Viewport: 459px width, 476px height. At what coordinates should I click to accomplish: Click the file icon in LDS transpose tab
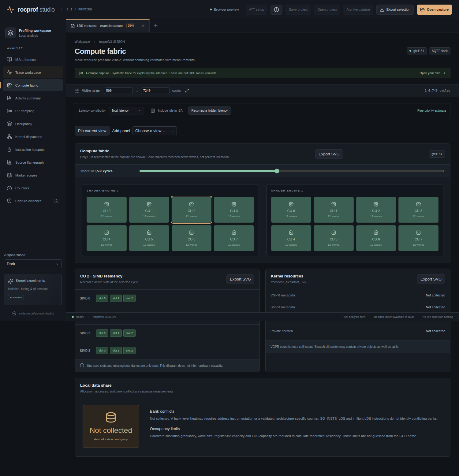point(73,26)
